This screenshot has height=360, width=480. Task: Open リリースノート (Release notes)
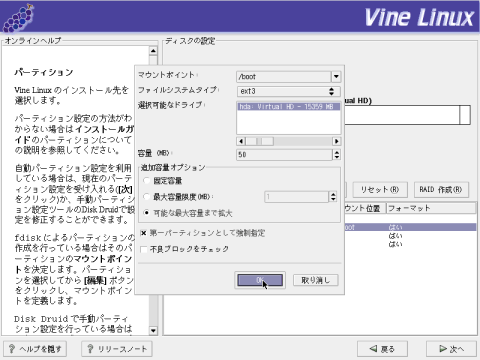click(x=117, y=349)
